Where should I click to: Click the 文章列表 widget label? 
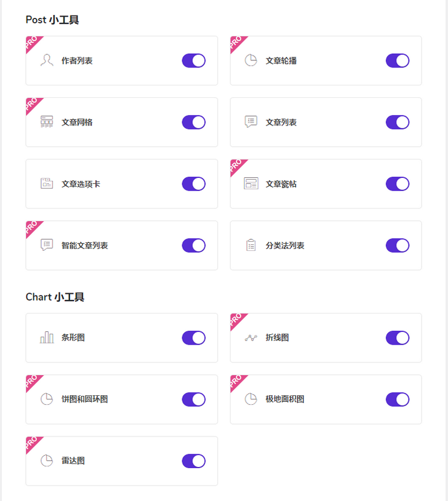click(x=281, y=122)
